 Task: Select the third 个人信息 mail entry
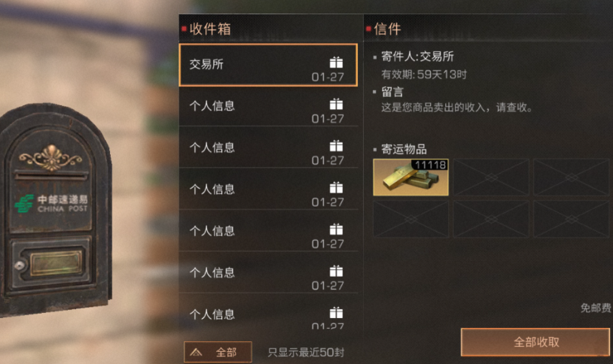point(268,190)
